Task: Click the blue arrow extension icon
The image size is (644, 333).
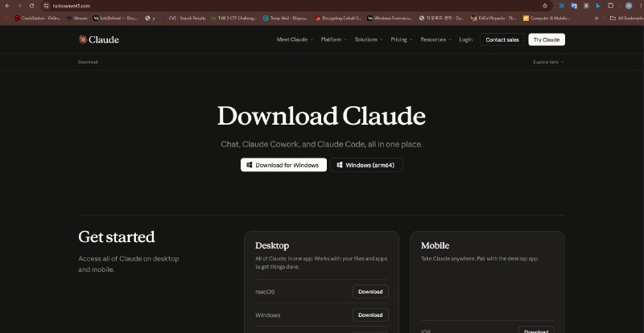Action: 598,6
